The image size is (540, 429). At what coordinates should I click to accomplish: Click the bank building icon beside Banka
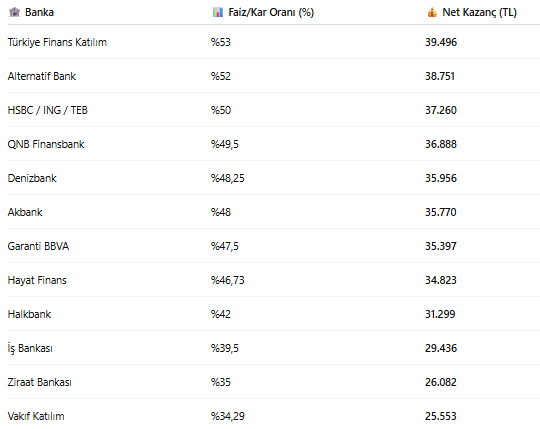pos(14,12)
